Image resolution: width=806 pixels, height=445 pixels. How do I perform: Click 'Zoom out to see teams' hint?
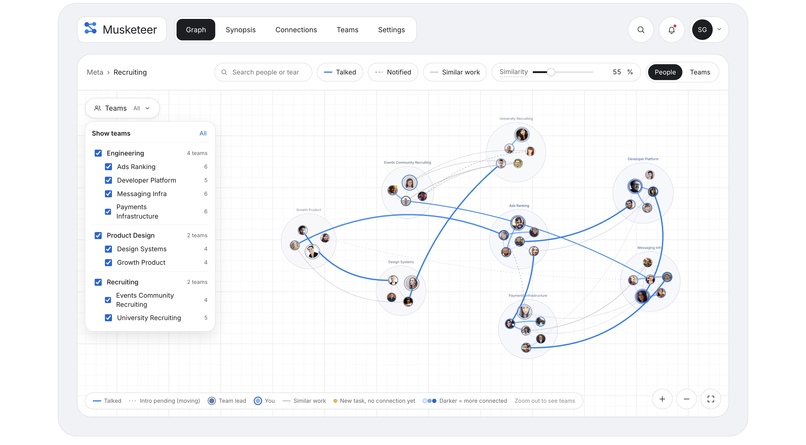click(544, 401)
